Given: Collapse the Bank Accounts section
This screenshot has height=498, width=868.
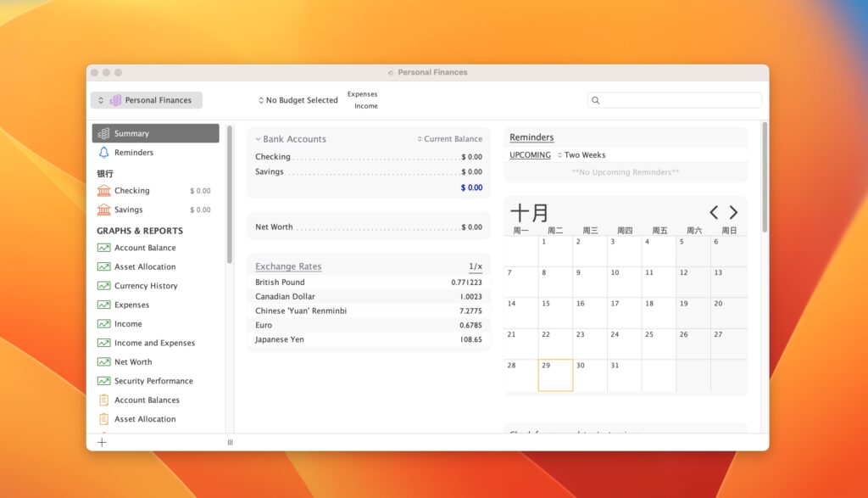Looking at the screenshot, I should pyautogui.click(x=259, y=139).
